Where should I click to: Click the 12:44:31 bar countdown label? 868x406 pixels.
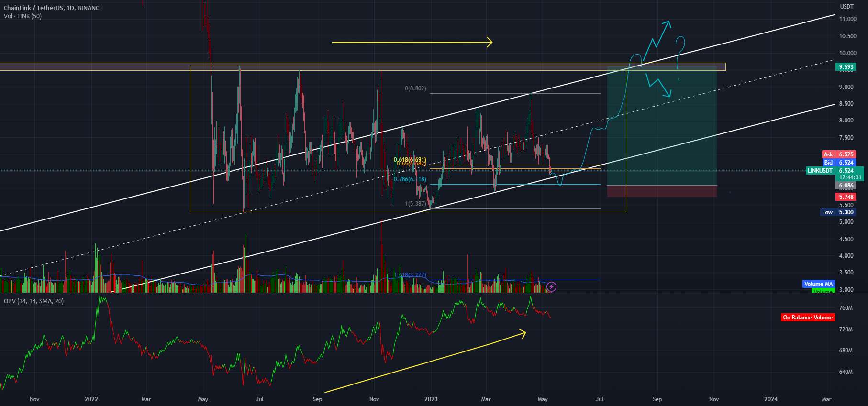[x=850, y=177]
